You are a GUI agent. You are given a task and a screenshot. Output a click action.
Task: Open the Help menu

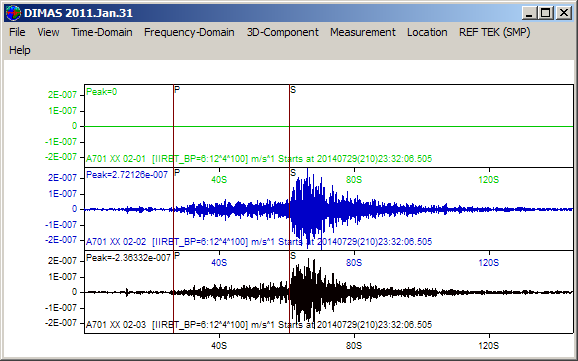(20, 50)
